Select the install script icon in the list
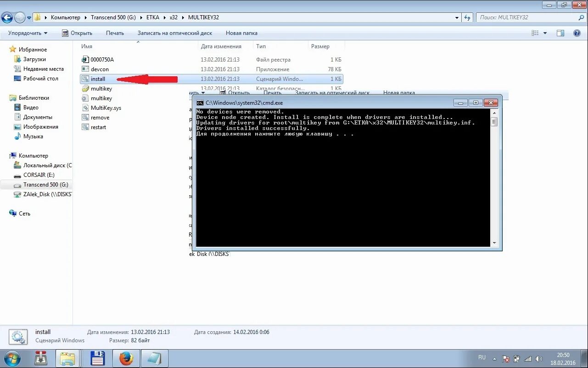Viewport: 588px width, 368px height. (x=85, y=79)
